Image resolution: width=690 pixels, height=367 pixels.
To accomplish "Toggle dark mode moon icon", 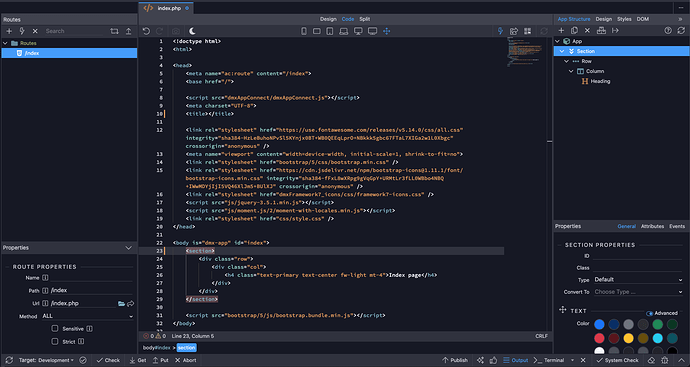I will click(x=192, y=31).
